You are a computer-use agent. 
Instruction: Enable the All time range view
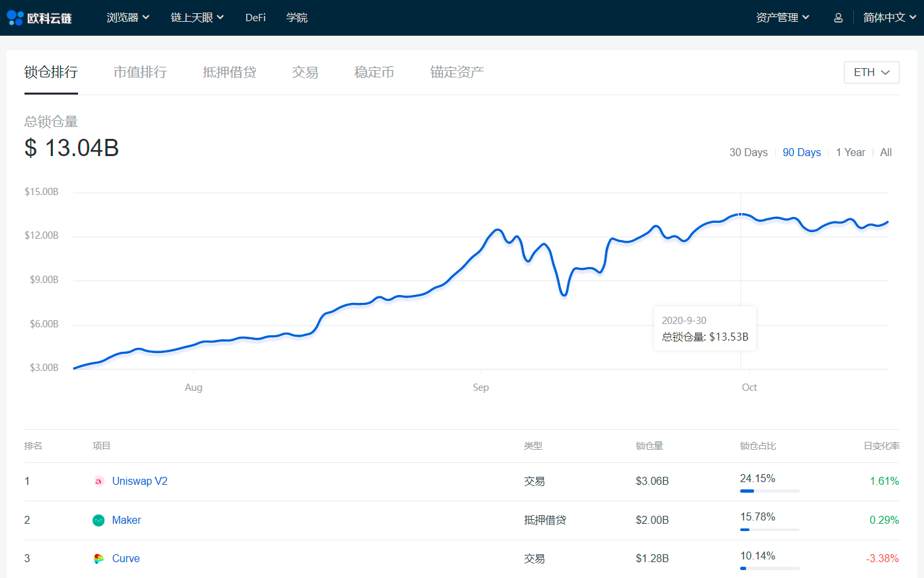click(886, 152)
